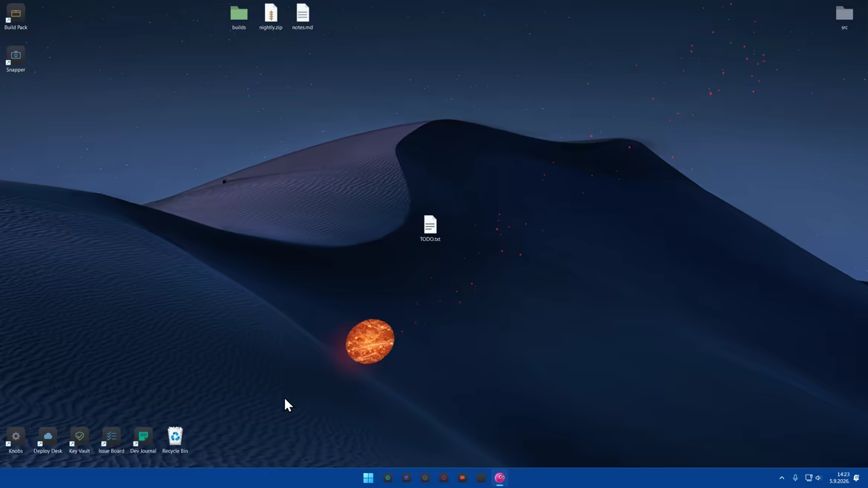Open the dark red circular taskbar icon
The height and width of the screenshot is (488, 868).
click(x=444, y=478)
